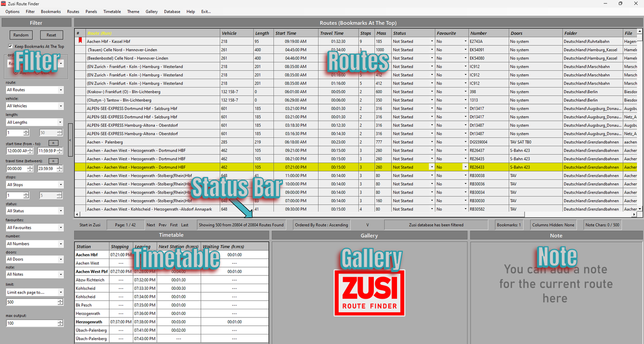Click the Folder column header

pyautogui.click(x=592, y=33)
